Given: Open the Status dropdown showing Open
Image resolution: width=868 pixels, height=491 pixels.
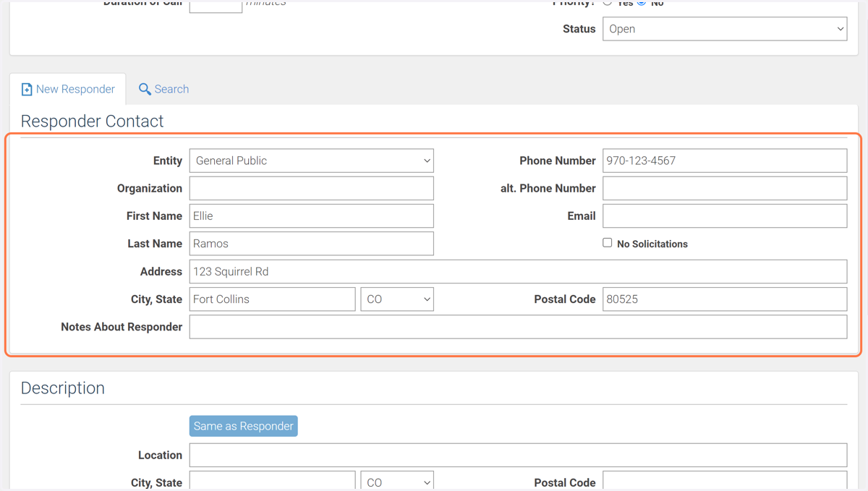Looking at the screenshot, I should 725,29.
